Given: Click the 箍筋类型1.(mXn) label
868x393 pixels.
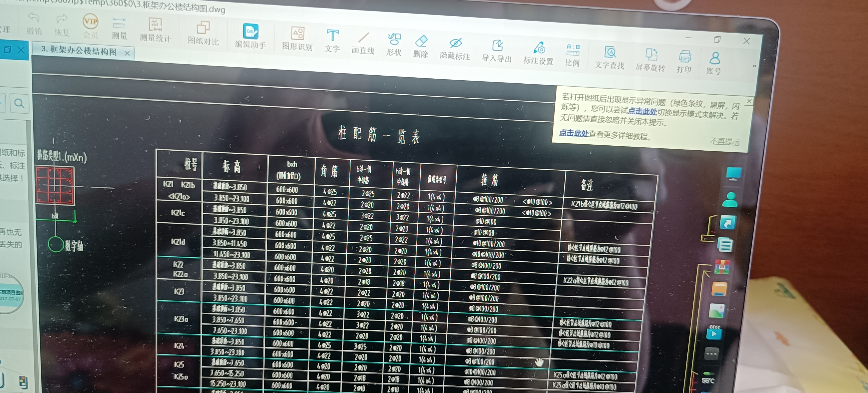Looking at the screenshot, I should click(62, 156).
